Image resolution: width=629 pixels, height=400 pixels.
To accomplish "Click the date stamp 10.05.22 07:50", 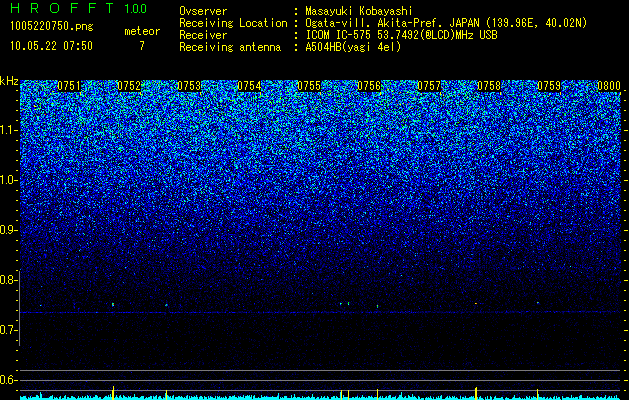I will click(x=51, y=46).
